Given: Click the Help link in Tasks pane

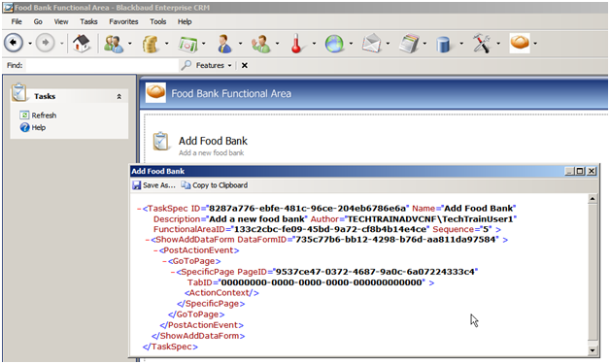Looking at the screenshot, I should (x=39, y=127).
